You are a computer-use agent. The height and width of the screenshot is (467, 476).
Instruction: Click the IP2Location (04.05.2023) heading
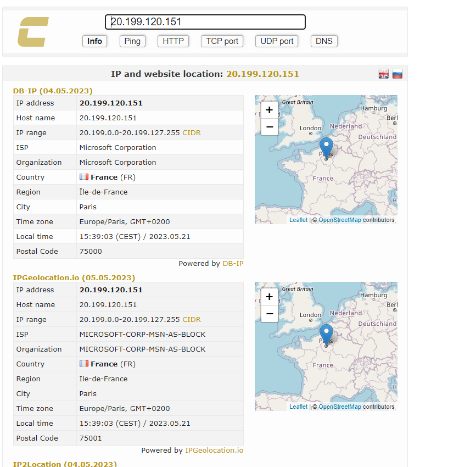[x=65, y=464]
